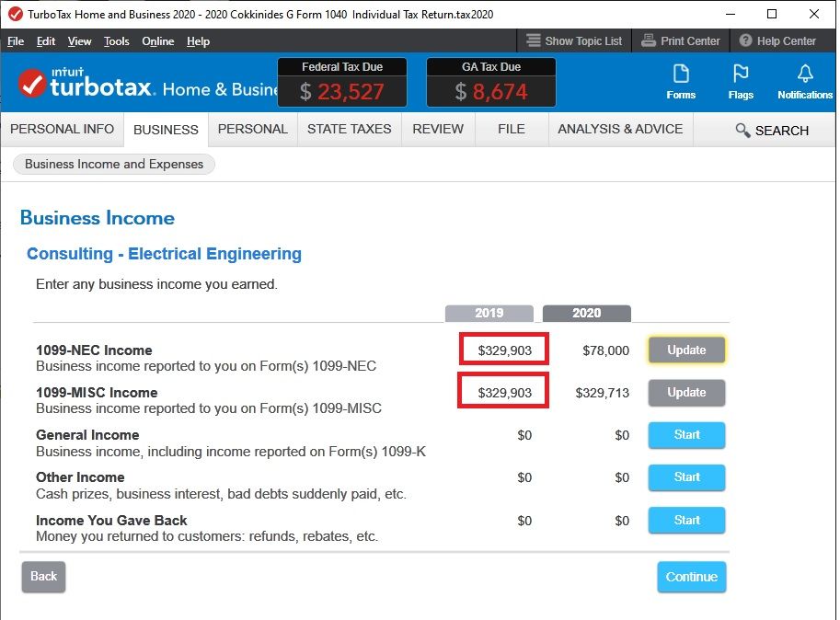
Task: Select the 2020 column header
Action: click(587, 313)
